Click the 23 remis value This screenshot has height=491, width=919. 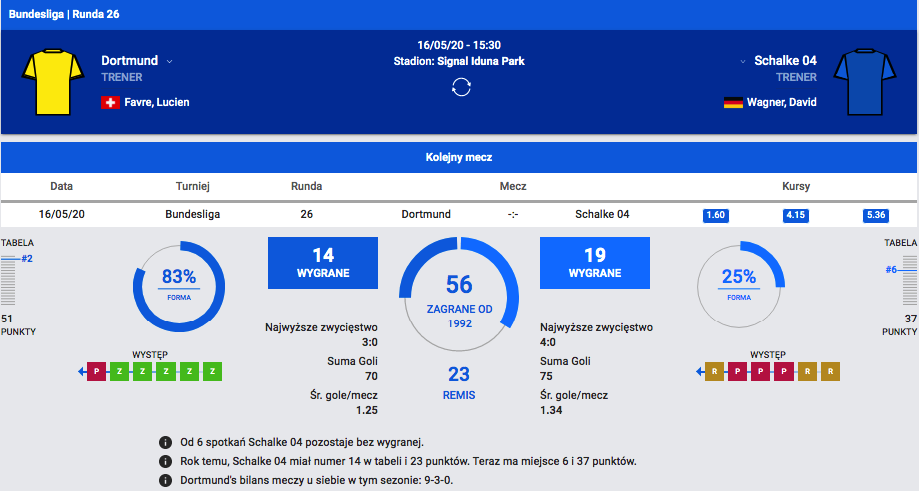(x=459, y=374)
